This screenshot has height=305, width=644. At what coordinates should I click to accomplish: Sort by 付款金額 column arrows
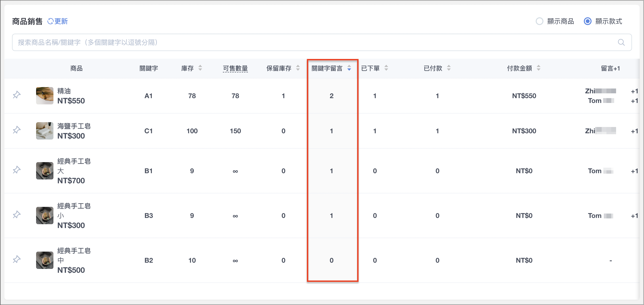pos(538,68)
